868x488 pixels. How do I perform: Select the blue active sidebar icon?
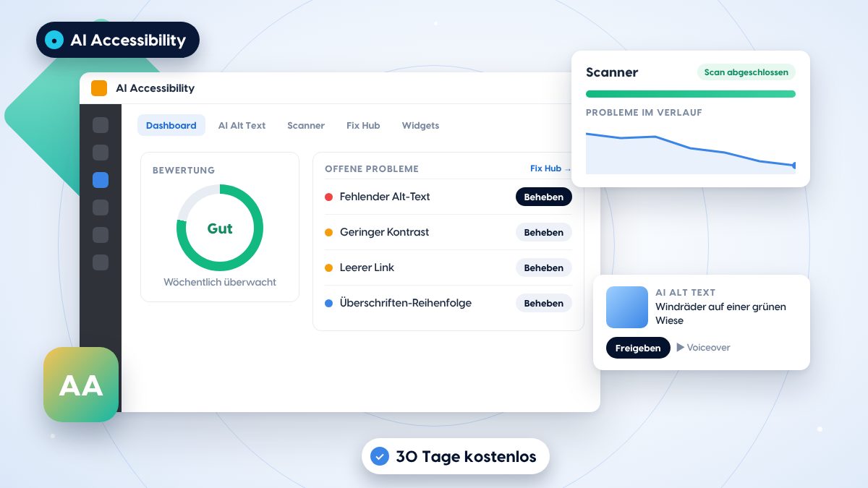[x=101, y=180]
